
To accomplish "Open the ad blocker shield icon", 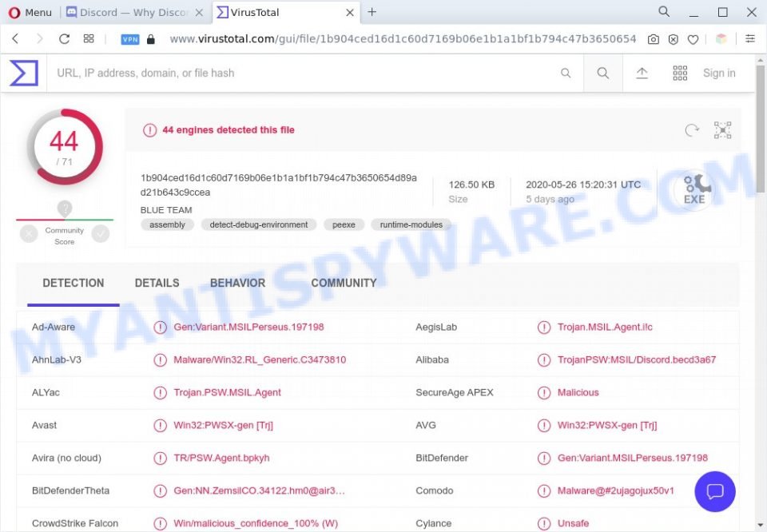I will pyautogui.click(x=673, y=40).
